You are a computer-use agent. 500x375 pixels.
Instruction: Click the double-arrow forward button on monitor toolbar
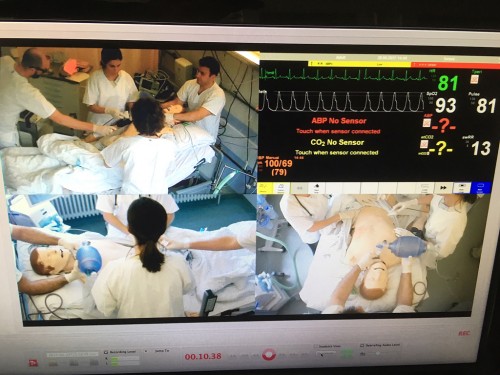pos(444,188)
